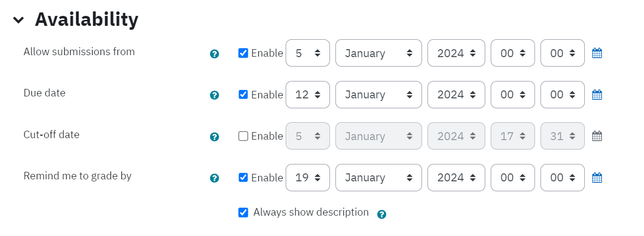644x236 pixels.
Task: Show help for Cut-off date
Action: click(x=215, y=137)
